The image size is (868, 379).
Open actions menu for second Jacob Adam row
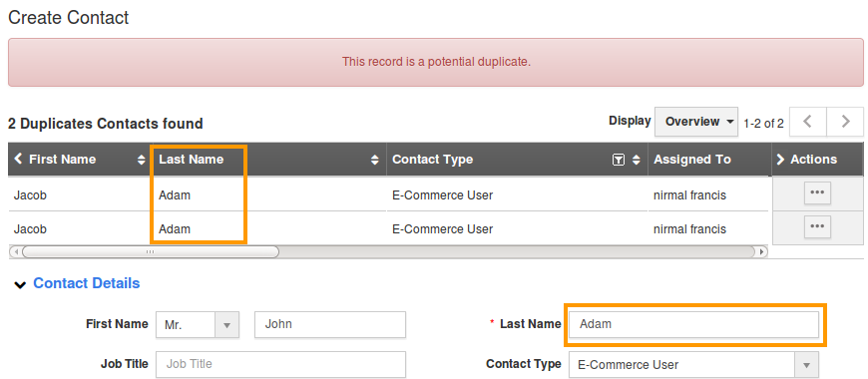pyautogui.click(x=817, y=226)
